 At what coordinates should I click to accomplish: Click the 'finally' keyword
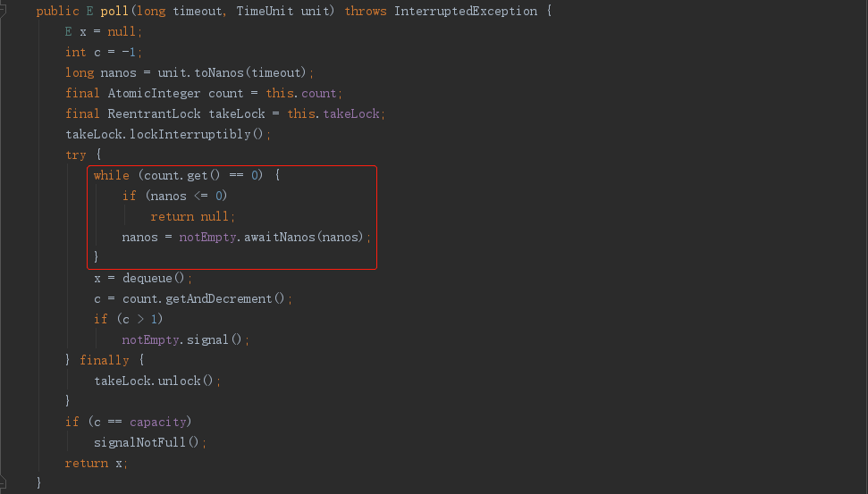click(x=104, y=360)
